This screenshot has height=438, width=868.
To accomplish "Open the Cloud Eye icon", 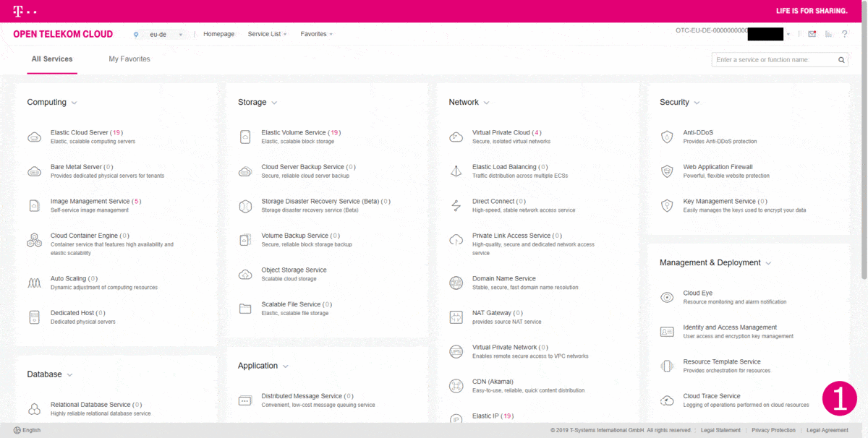I will 667,297.
